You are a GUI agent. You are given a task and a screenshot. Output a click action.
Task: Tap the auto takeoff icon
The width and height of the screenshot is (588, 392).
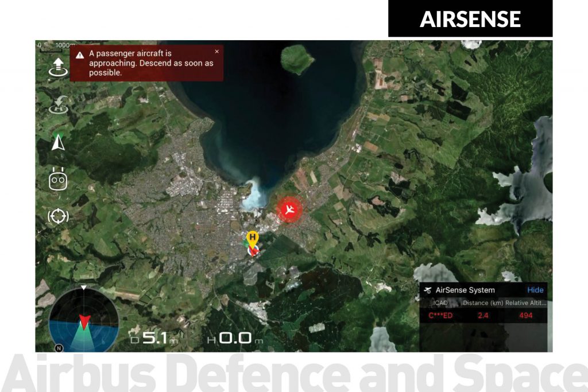58,68
